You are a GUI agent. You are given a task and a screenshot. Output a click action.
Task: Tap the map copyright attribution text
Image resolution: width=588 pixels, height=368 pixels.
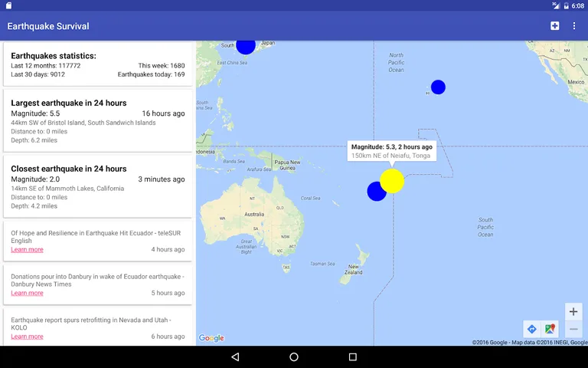530,343
